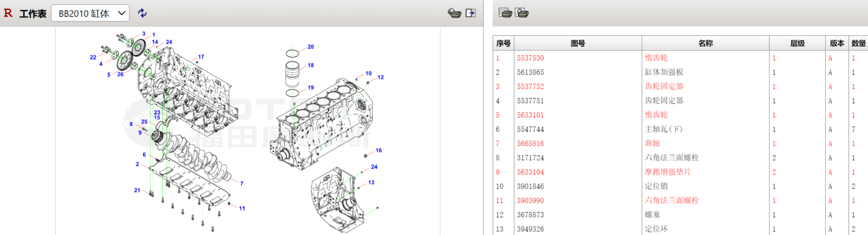Select callout number 7 near the crankshaft
868x235 pixels.
pyautogui.click(x=242, y=183)
